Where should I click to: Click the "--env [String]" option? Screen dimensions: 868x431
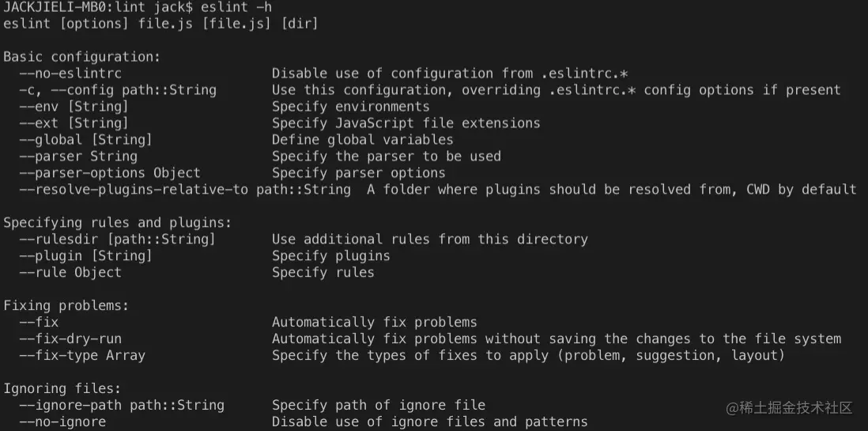74,107
